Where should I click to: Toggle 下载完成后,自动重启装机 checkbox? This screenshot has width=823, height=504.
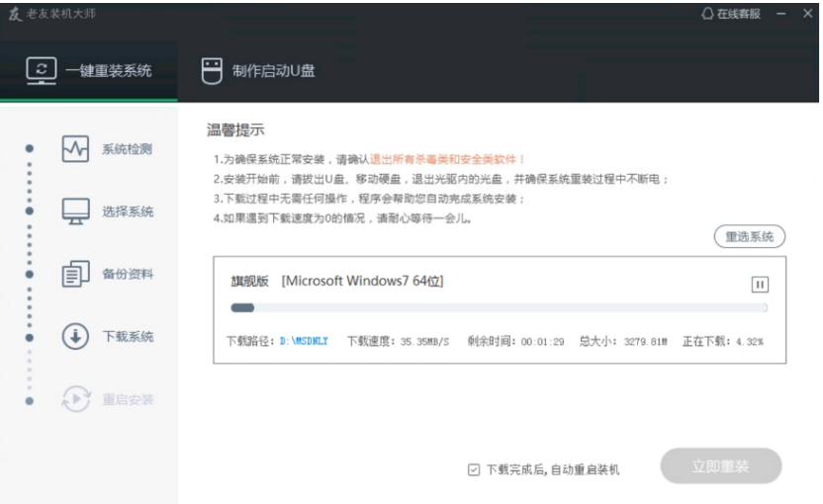474,469
